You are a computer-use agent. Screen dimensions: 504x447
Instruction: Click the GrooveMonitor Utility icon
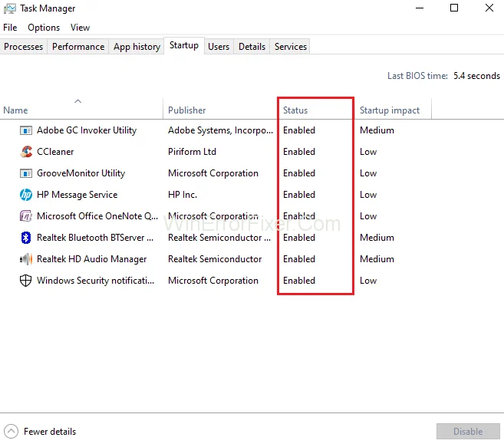click(26, 173)
